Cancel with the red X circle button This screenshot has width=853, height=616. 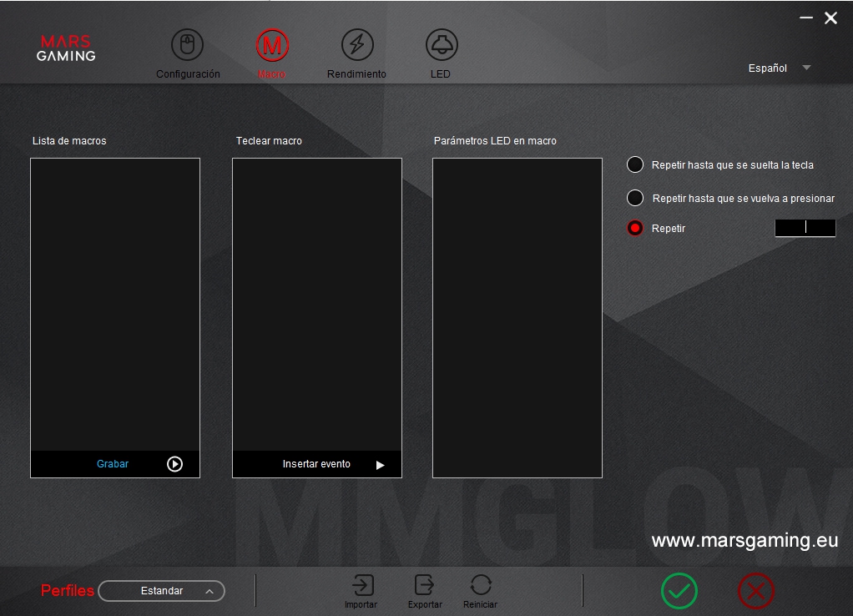point(755,591)
